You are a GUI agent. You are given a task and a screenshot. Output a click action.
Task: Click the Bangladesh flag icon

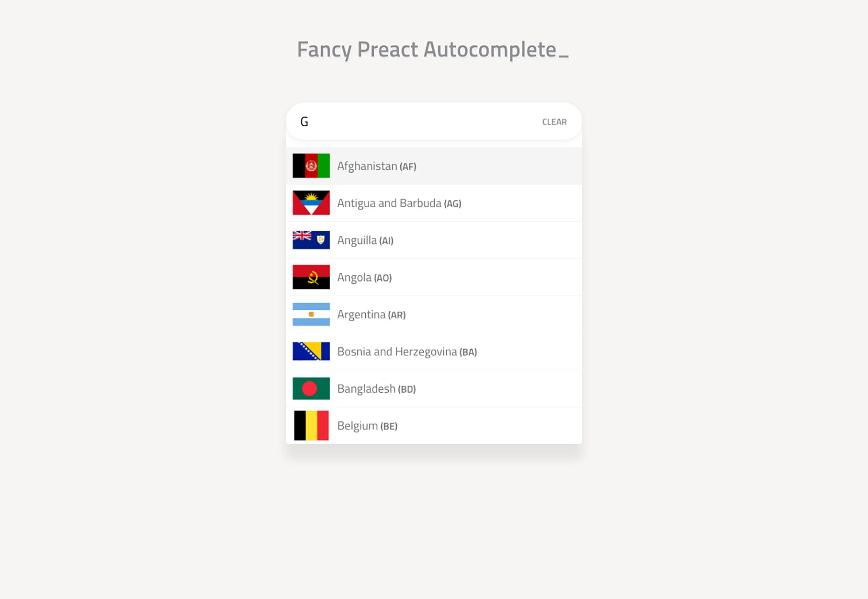click(x=311, y=388)
